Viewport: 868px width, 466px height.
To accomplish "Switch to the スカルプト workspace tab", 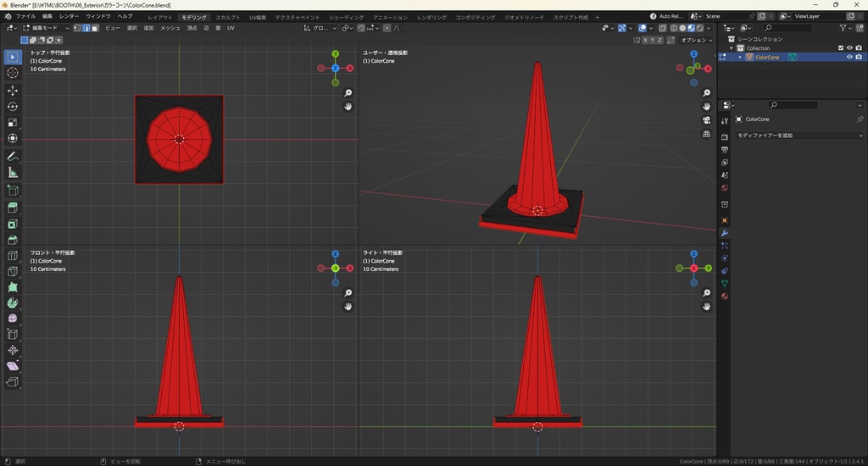I will pyautogui.click(x=227, y=17).
